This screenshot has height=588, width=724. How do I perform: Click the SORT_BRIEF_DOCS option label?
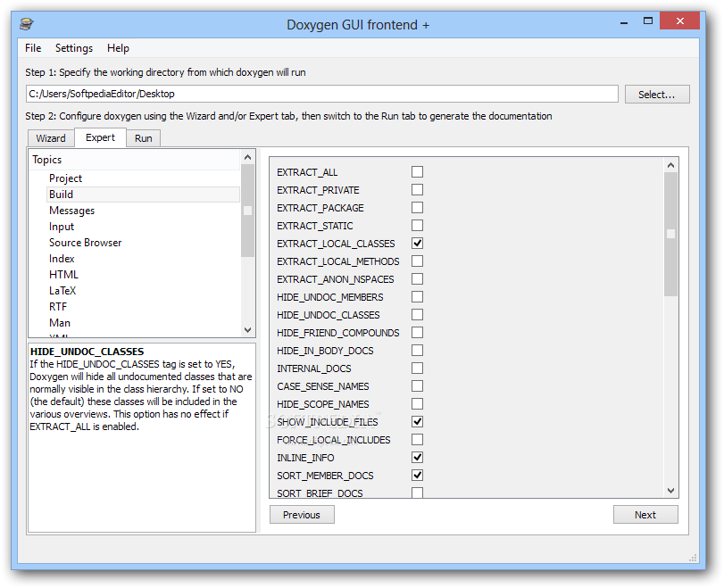point(320,493)
